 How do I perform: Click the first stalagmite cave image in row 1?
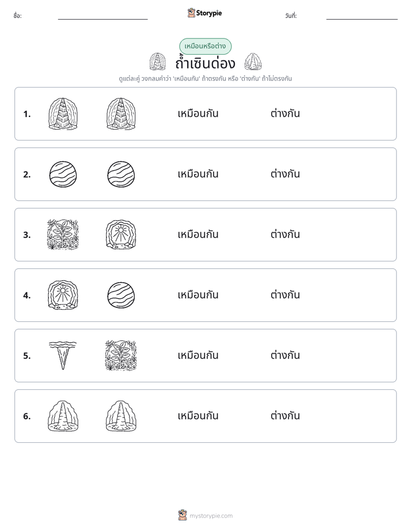63,113
